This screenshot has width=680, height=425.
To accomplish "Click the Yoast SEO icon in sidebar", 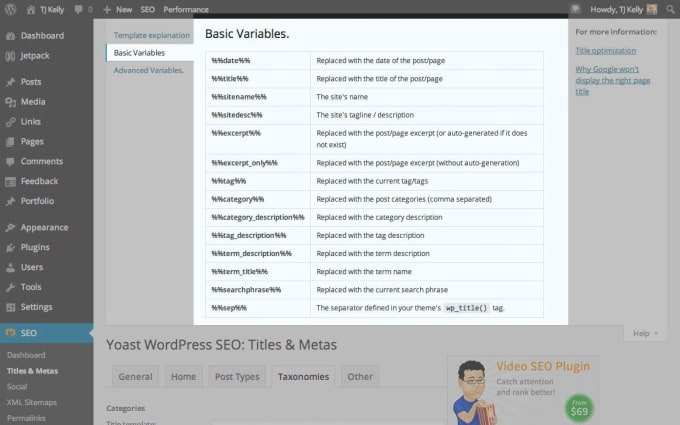I will (x=10, y=333).
